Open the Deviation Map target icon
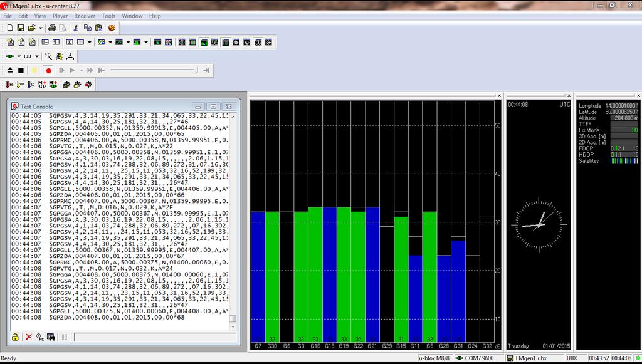 [x=168, y=42]
